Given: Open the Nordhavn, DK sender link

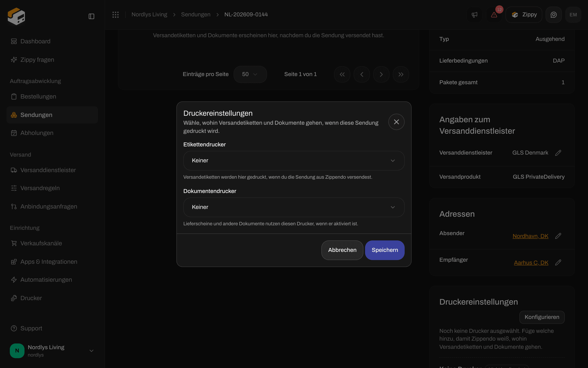Looking at the screenshot, I should pos(530,236).
